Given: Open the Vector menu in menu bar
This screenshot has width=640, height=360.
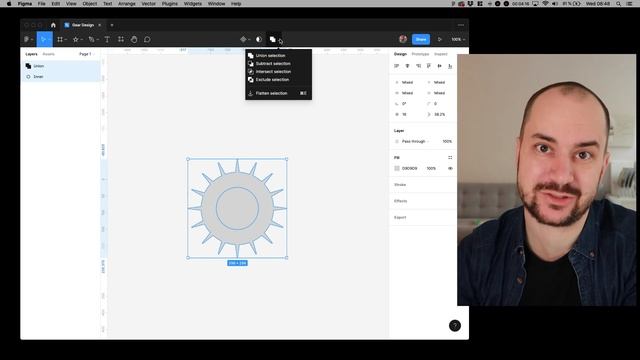Looking at the screenshot, I should point(149,4).
